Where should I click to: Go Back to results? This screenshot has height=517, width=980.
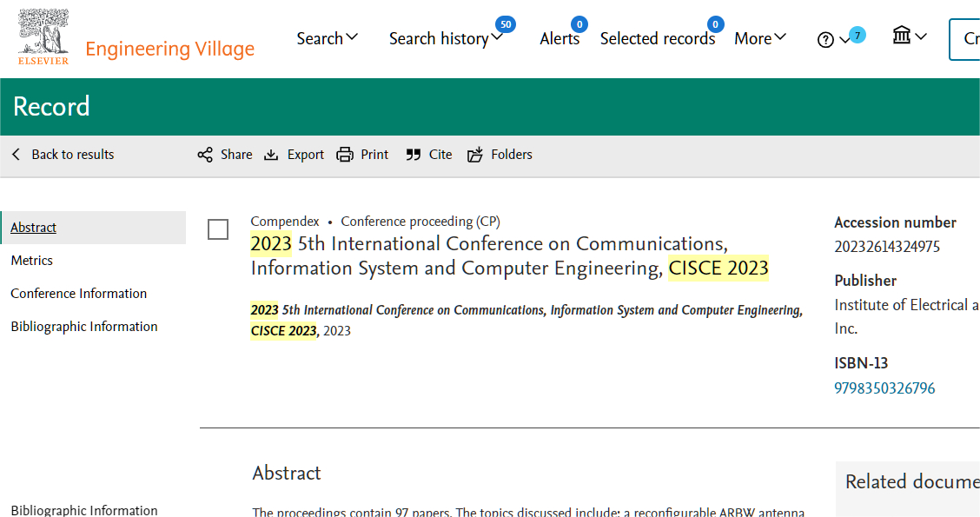coord(72,155)
